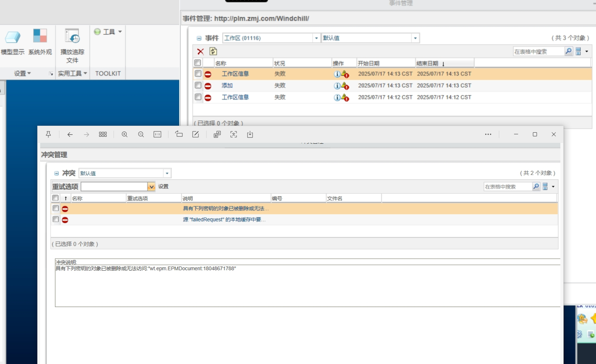Open the thumbnail grid view icon

tap(103, 134)
